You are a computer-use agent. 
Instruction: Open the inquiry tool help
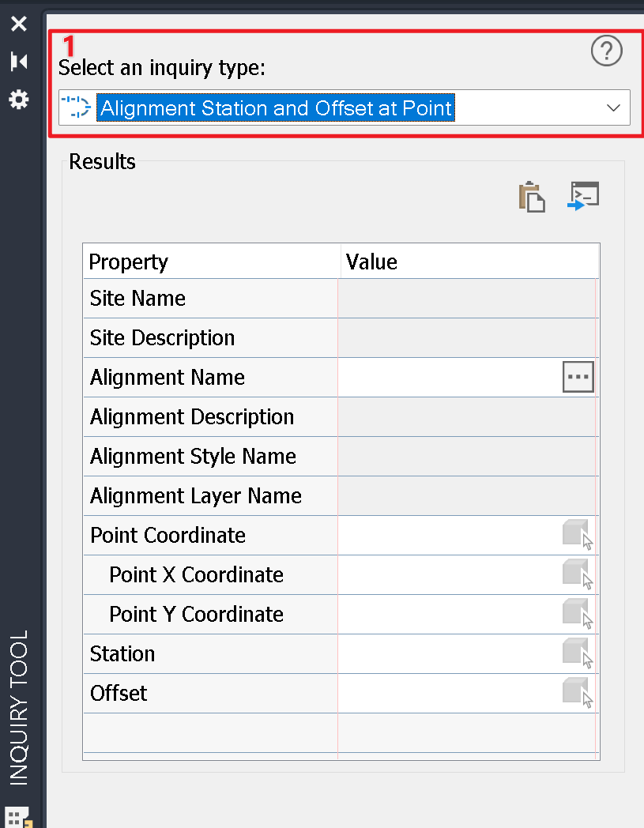tap(606, 51)
